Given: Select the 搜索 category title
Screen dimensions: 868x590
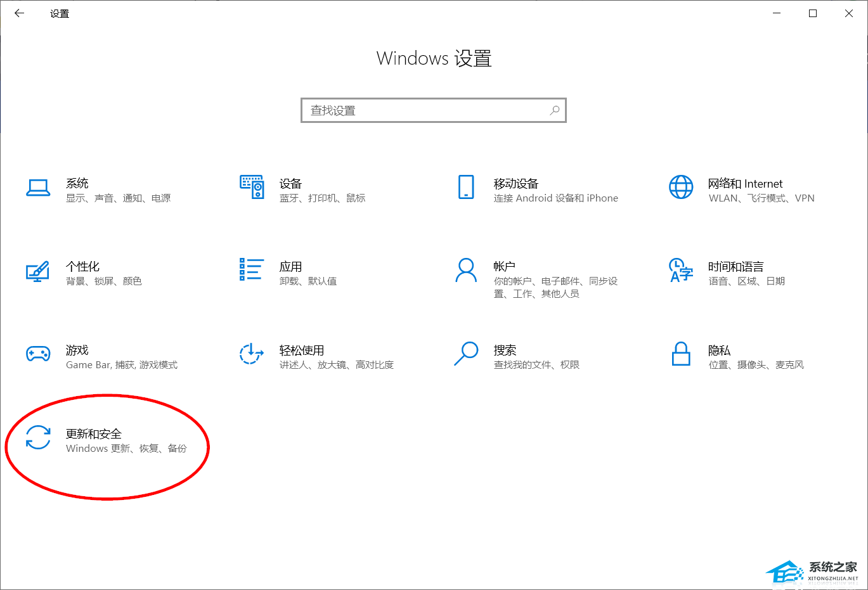Looking at the screenshot, I should [505, 350].
